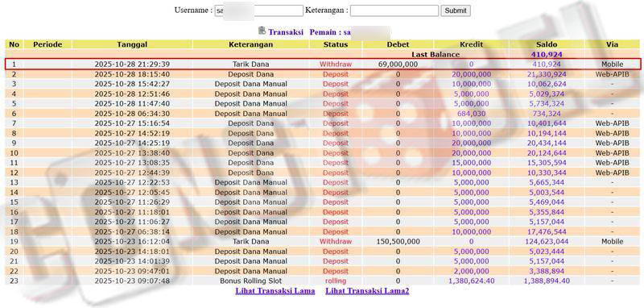
Task: Click saldo value 17,476,544
Action: pos(547,231)
